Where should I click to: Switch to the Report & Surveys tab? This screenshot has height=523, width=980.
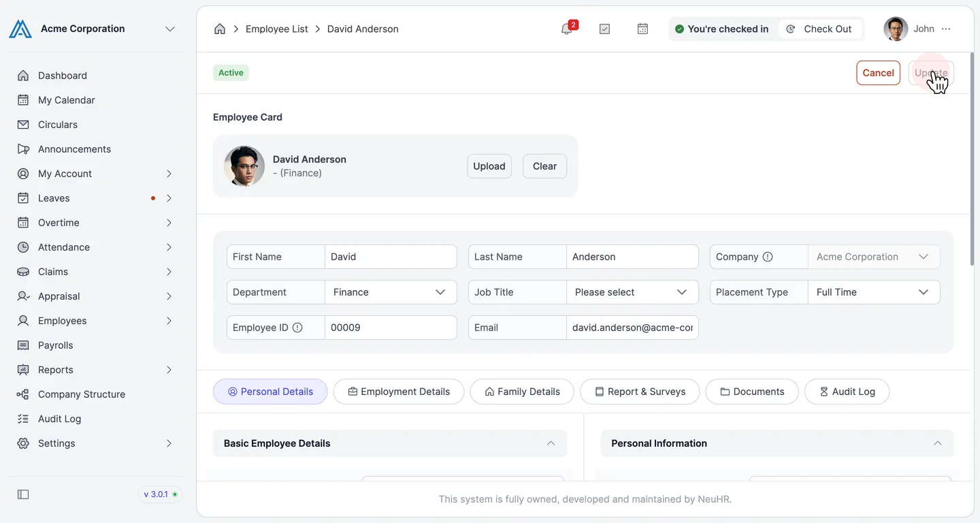[640, 392]
